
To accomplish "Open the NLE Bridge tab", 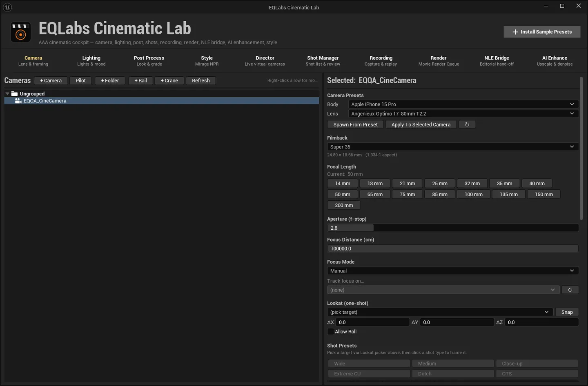I will [497, 61].
